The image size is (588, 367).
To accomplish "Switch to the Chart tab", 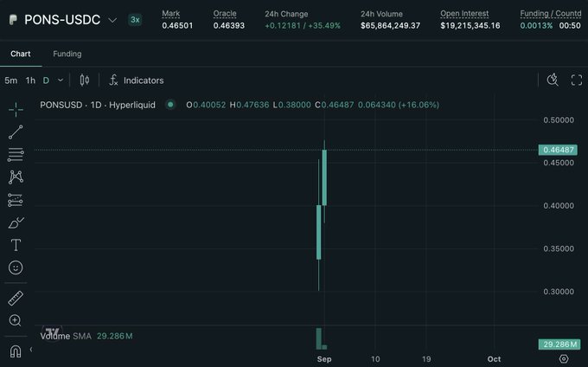I will (21, 54).
